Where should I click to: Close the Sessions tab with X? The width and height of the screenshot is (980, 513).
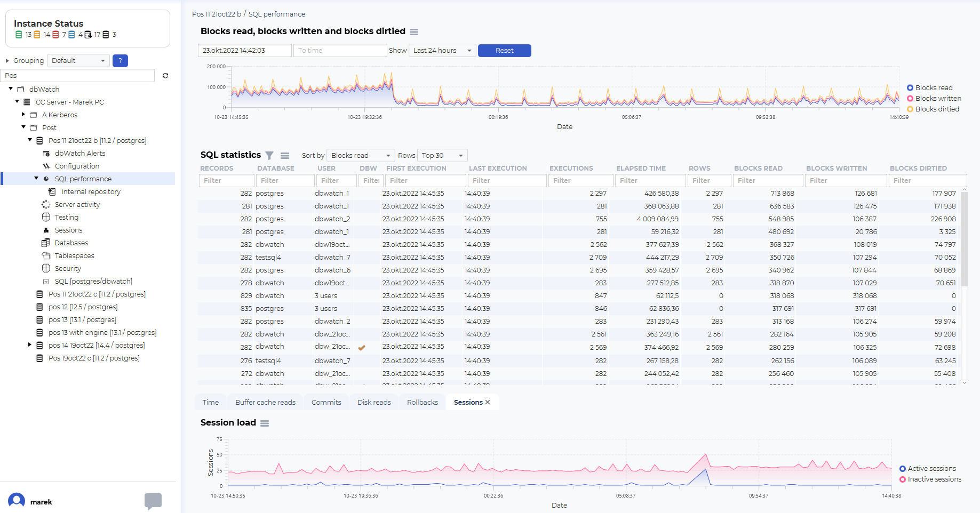[488, 403]
